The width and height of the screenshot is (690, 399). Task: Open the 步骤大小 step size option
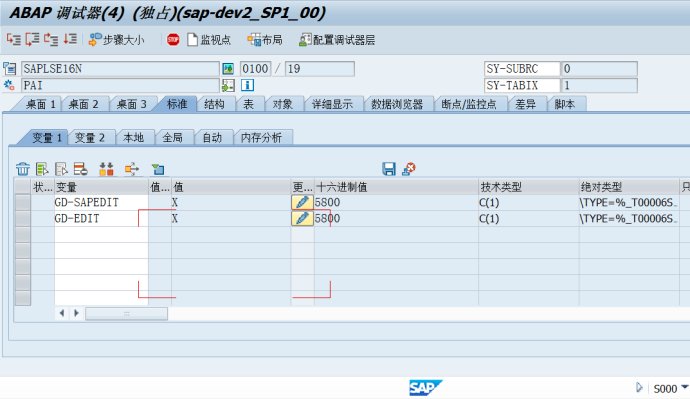coord(116,40)
